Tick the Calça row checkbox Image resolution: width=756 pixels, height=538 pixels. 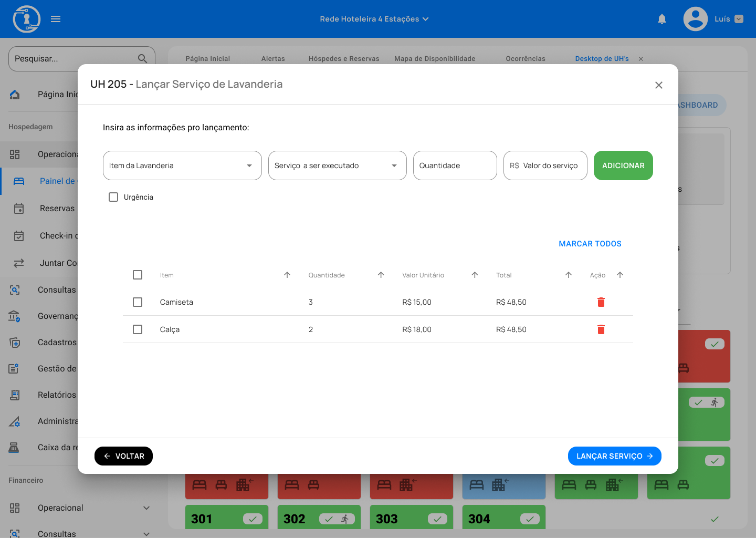[138, 329]
